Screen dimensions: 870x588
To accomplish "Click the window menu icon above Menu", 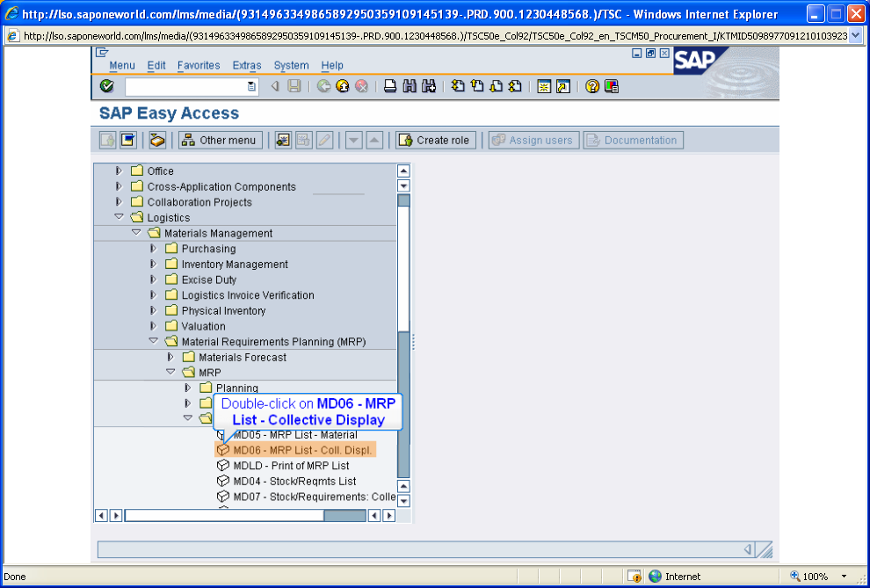I will pos(102,53).
